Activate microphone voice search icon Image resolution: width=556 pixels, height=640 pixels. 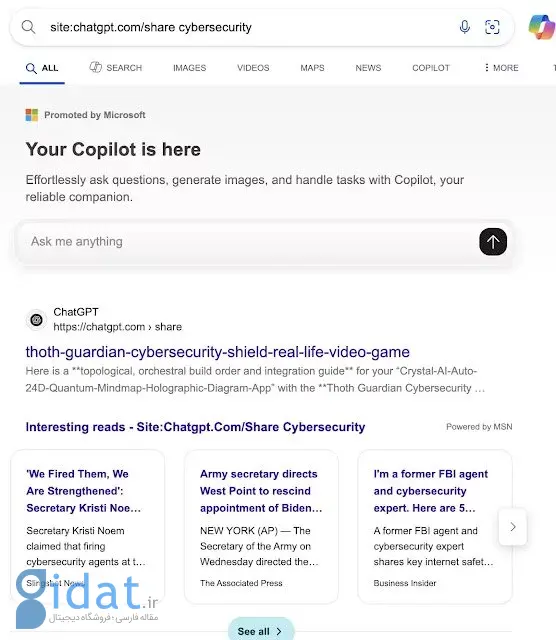point(465,27)
